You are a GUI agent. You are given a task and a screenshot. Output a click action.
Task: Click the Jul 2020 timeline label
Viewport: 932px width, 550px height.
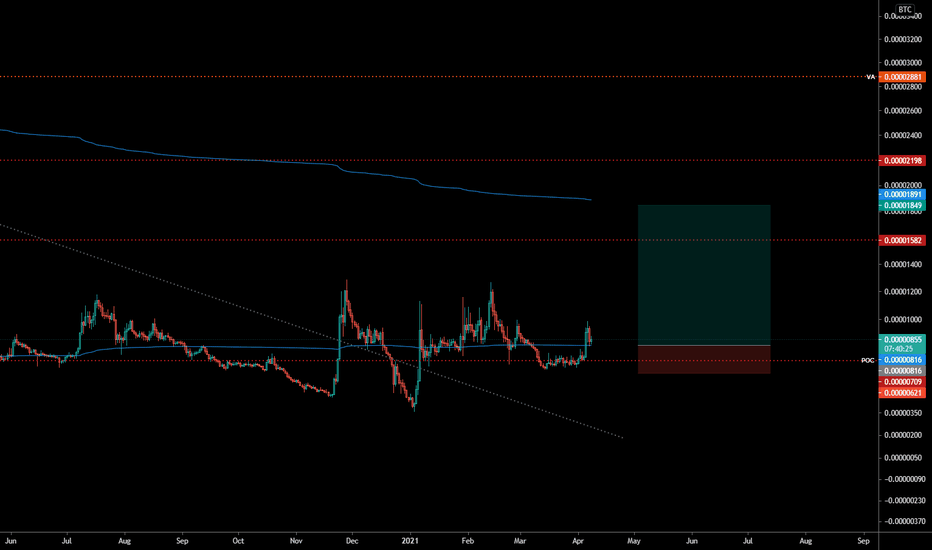[x=67, y=541]
